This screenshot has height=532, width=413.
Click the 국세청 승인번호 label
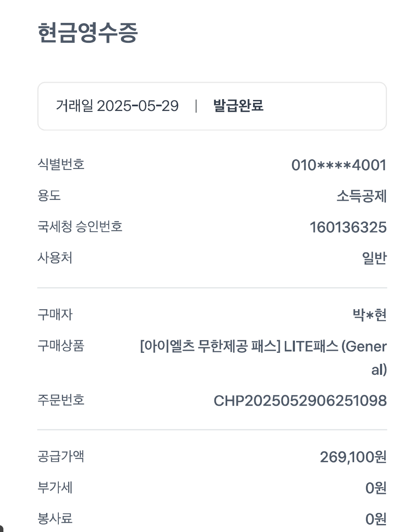click(x=80, y=227)
